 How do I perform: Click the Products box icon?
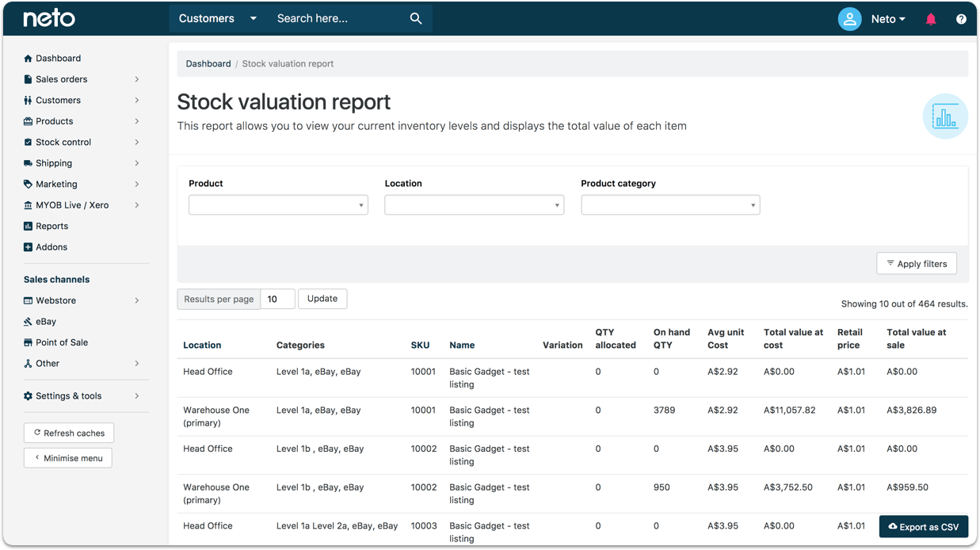point(28,121)
